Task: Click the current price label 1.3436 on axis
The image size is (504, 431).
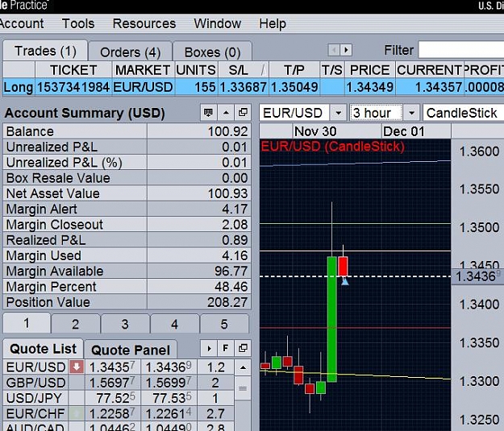Action: 477,276
